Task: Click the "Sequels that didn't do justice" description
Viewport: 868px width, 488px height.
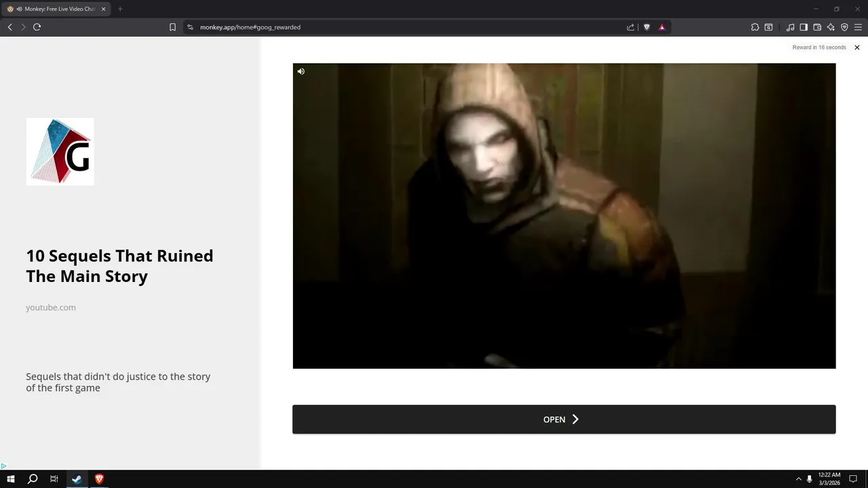Action: 118,382
